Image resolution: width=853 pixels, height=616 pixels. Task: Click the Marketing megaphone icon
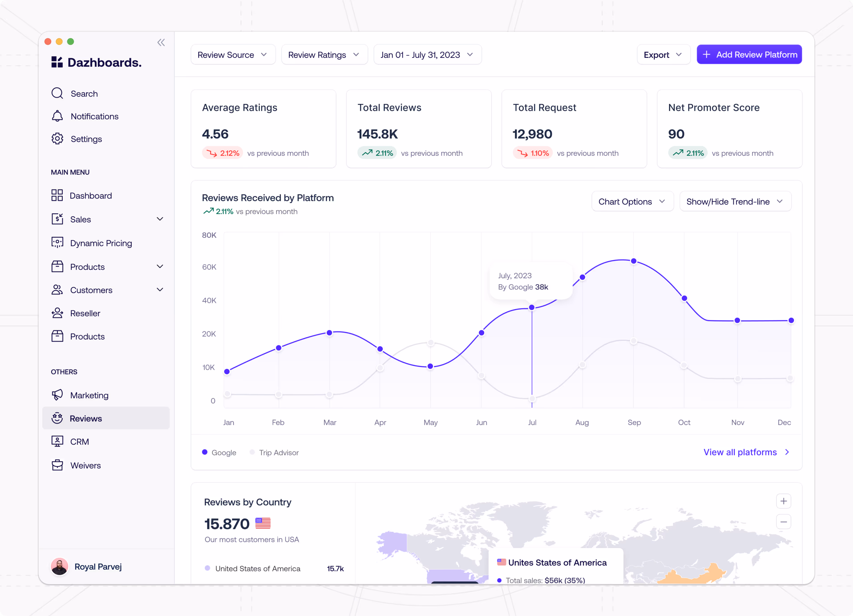coord(57,395)
